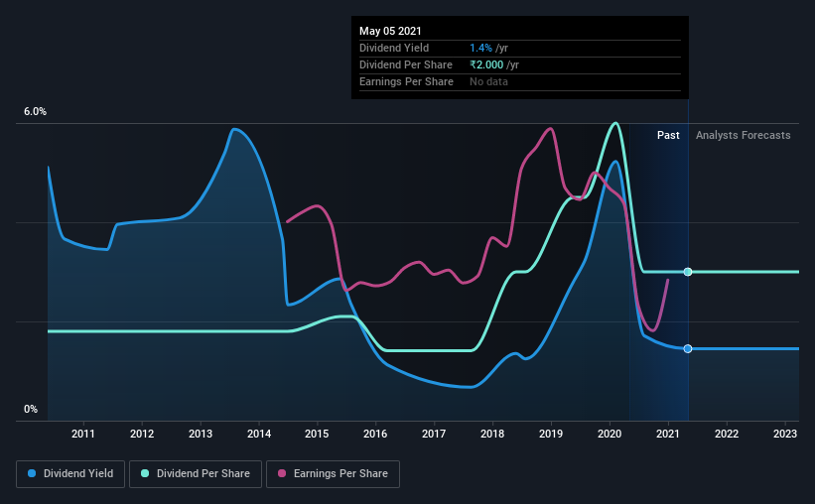Viewport: 815px width, 504px height.
Task: Click the 2013 x-axis label
Action: point(201,434)
